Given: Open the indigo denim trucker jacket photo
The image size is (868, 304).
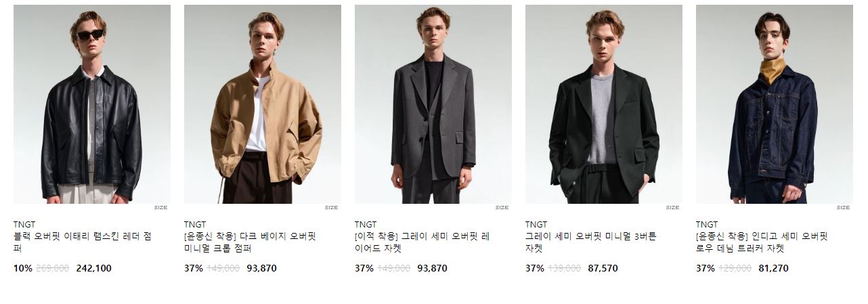Looking at the screenshot, I should click(775, 104).
